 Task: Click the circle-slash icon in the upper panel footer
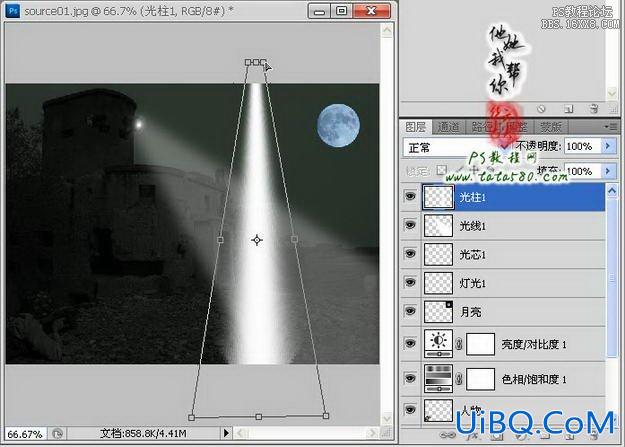[x=541, y=108]
